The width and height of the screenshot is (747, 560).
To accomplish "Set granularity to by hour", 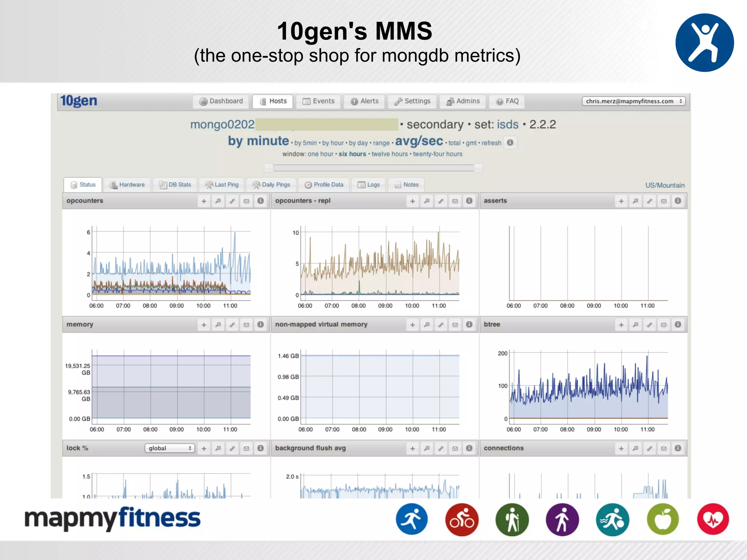I will (333, 143).
